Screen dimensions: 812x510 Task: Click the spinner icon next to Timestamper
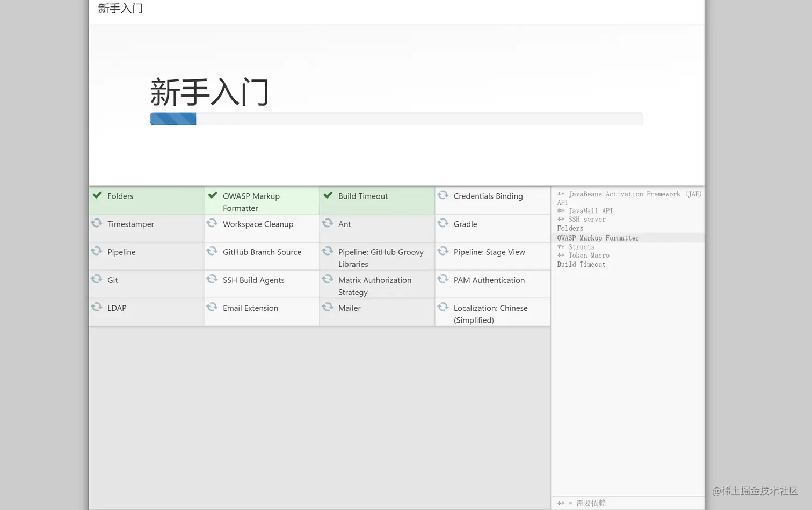(97, 224)
